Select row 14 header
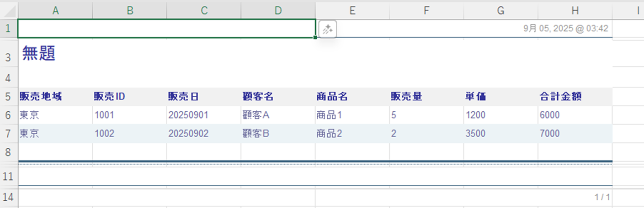The height and width of the screenshot is (208, 644). 9,197
